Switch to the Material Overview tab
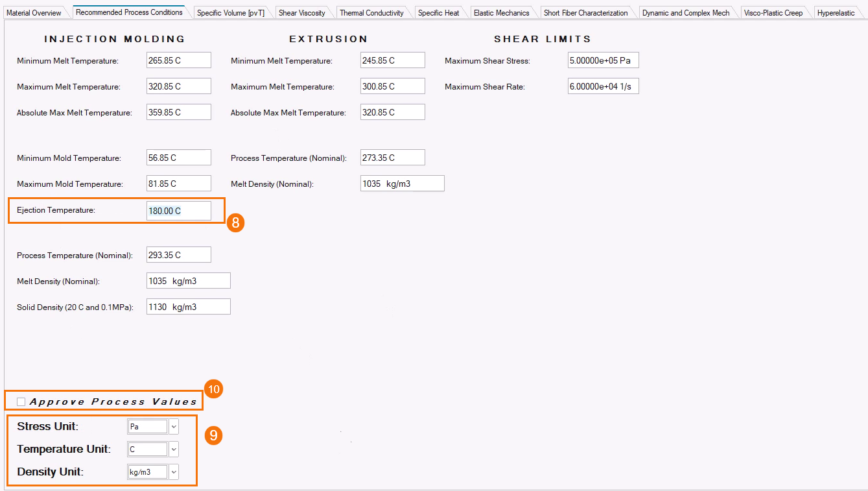 click(34, 13)
